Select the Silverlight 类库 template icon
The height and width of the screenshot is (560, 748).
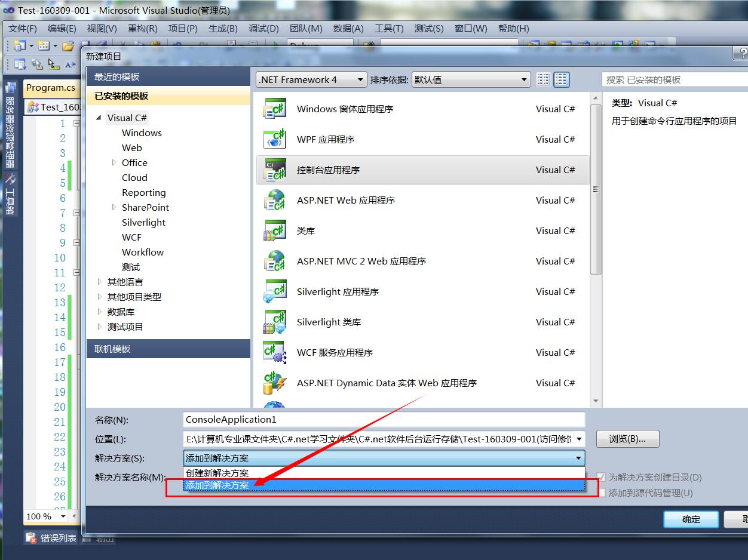click(x=275, y=322)
